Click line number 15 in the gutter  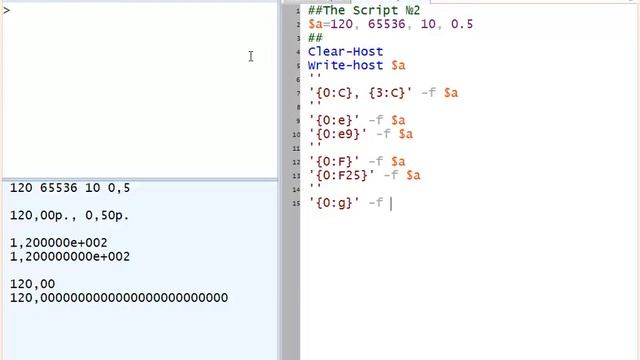pos(296,203)
